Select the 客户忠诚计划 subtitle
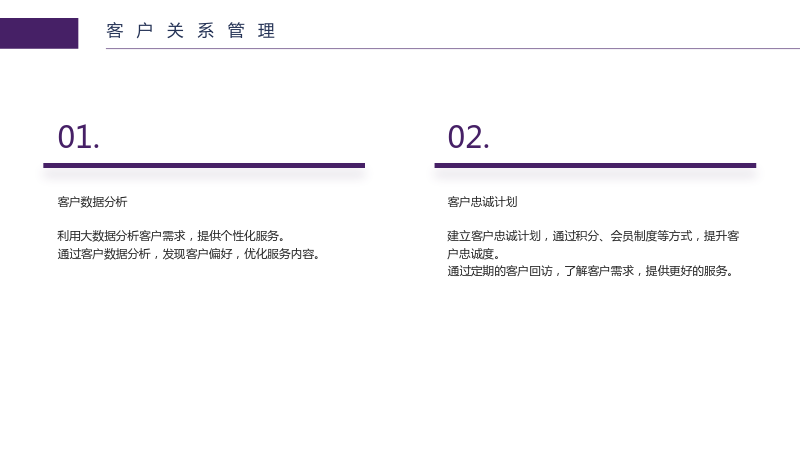Image resolution: width=800 pixels, height=450 pixels. [x=482, y=202]
